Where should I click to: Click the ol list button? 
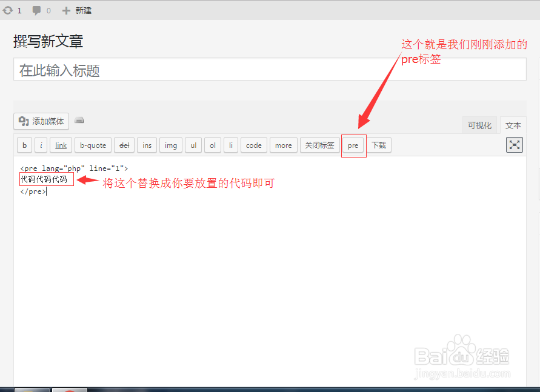pos(213,145)
